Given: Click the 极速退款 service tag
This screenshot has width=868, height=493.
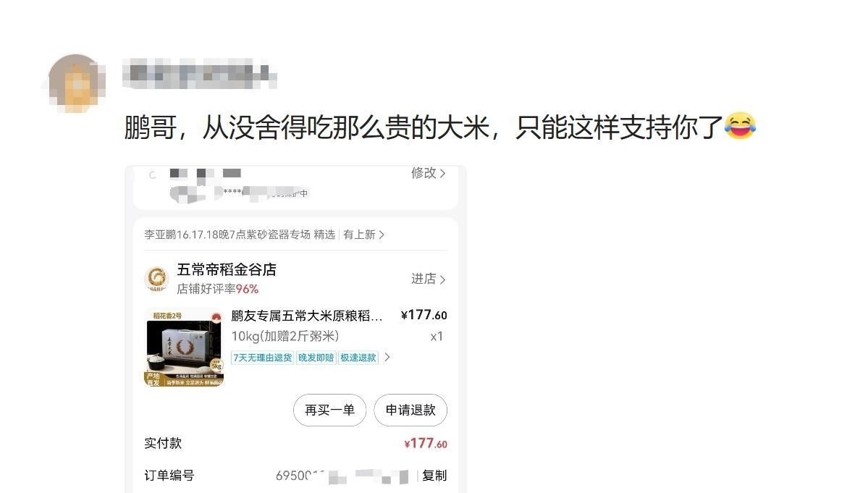Looking at the screenshot, I should tap(358, 358).
